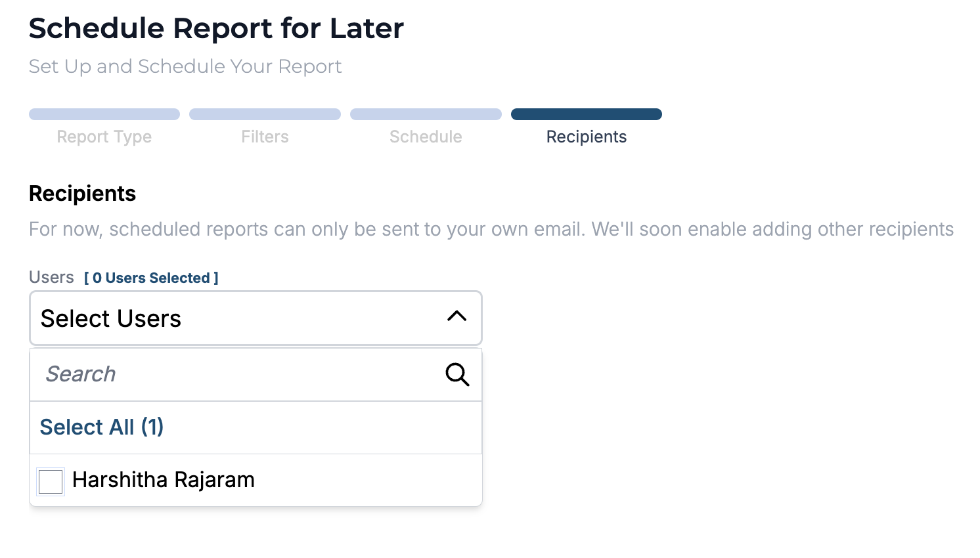Click the 0 Users Selected counter

click(151, 278)
